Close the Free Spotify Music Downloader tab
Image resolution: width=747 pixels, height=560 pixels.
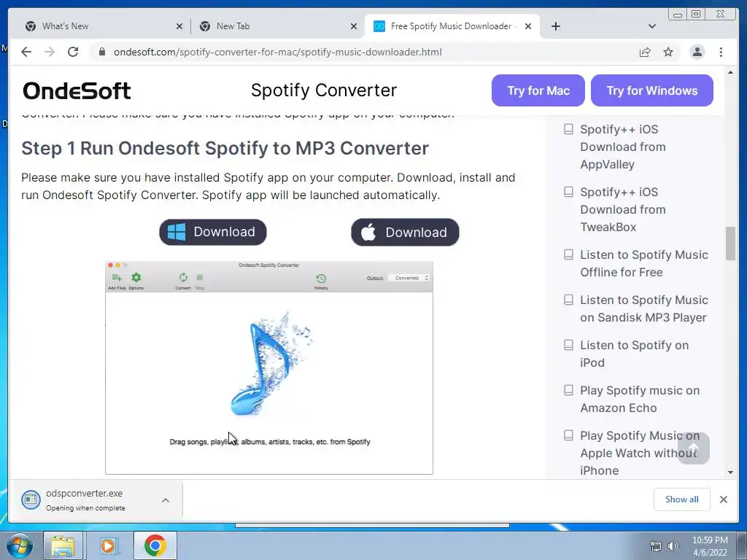pos(528,27)
